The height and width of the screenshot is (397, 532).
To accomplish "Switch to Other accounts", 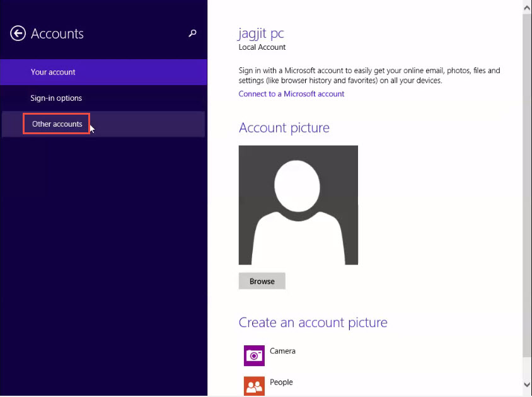I will [103, 124].
